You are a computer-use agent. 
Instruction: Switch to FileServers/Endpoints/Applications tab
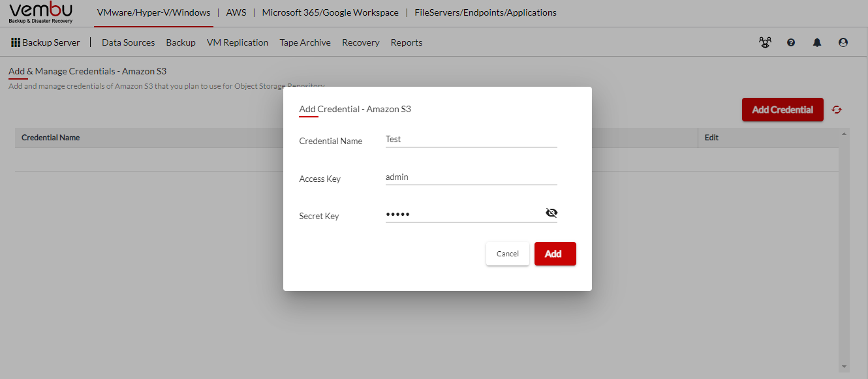pyautogui.click(x=486, y=12)
